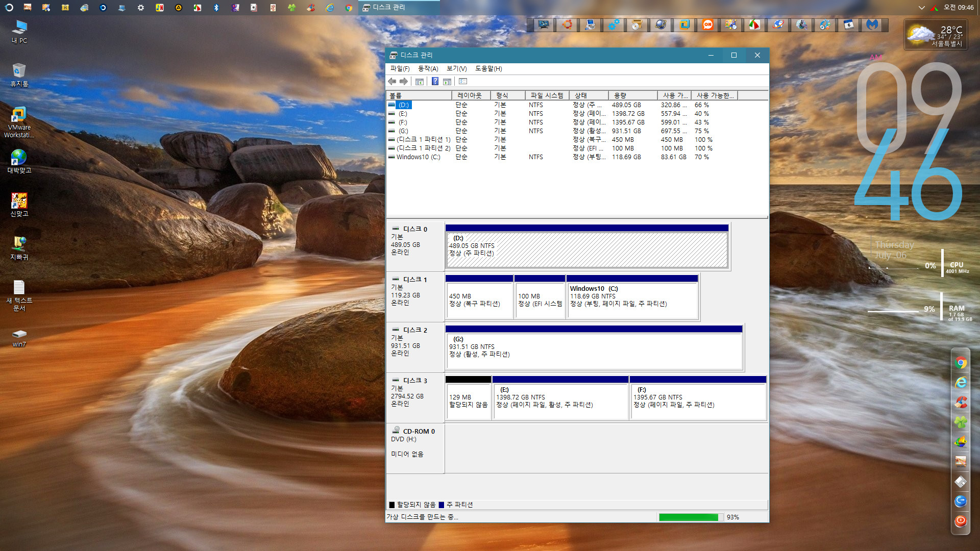Open the 휴지통 recycle bin icon
The width and height of the screenshot is (980, 551).
pos(19,75)
